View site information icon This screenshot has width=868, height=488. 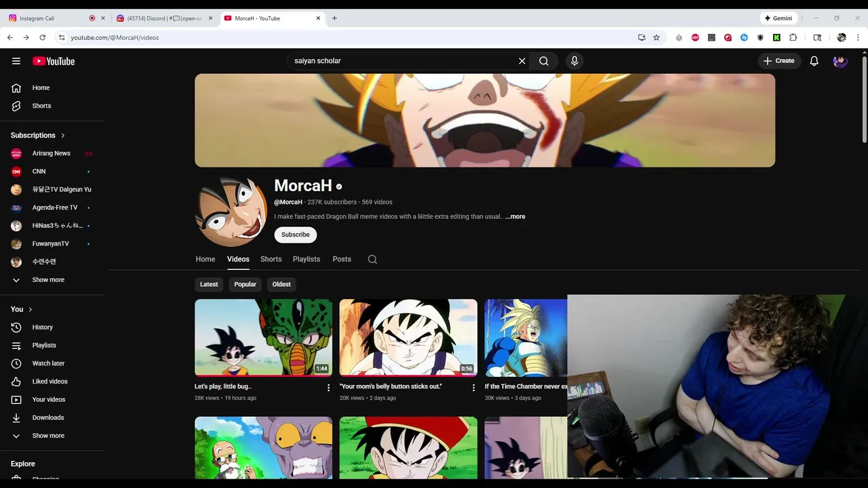click(x=62, y=37)
